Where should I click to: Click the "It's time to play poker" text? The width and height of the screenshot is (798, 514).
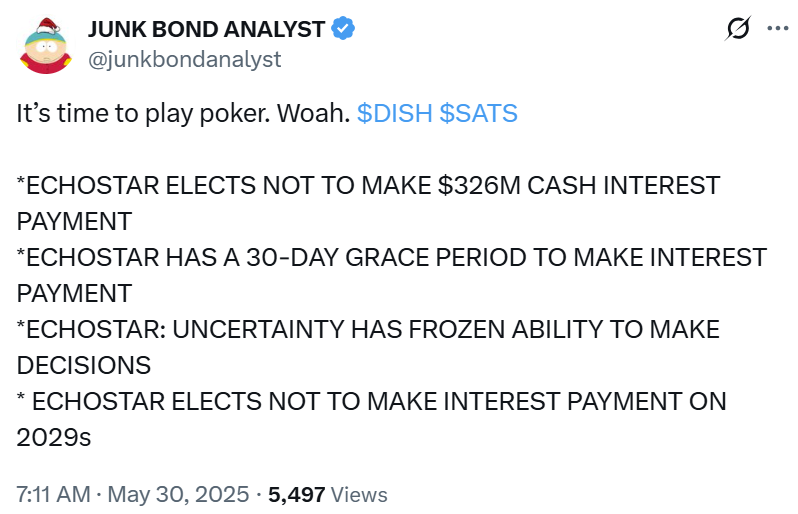tap(144, 113)
